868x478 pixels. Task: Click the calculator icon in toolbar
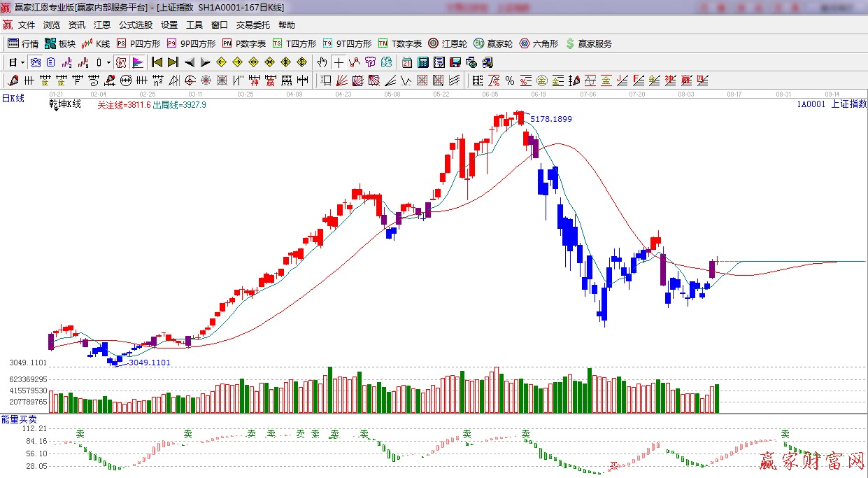pos(422,62)
